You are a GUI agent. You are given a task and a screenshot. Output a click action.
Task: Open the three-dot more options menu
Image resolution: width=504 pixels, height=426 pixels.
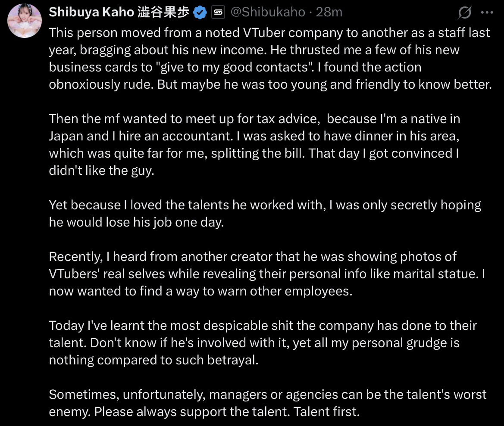pyautogui.click(x=487, y=12)
